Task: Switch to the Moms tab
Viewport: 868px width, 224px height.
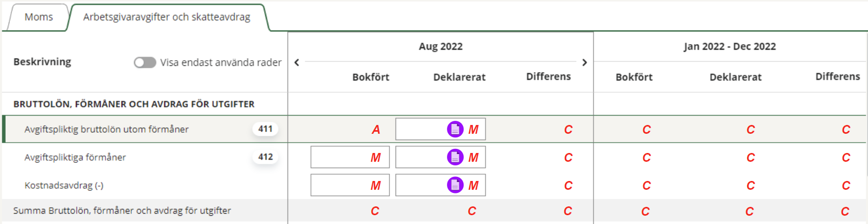Action: click(x=38, y=17)
